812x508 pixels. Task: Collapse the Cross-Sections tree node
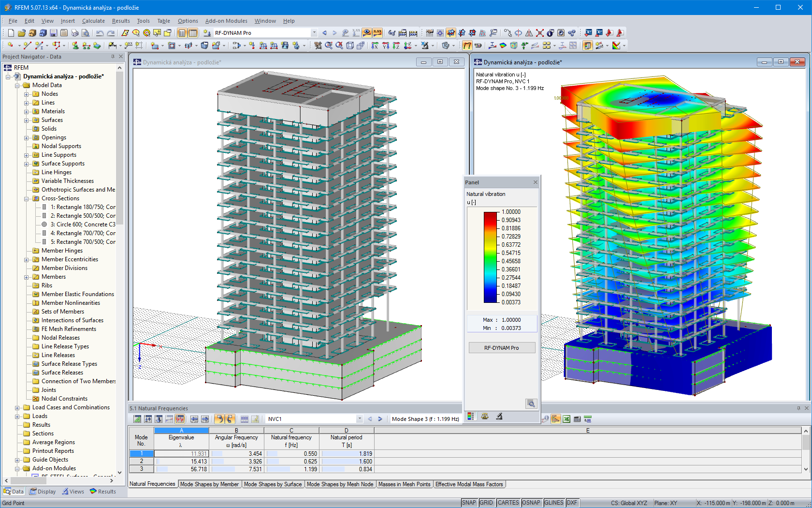[x=26, y=198]
